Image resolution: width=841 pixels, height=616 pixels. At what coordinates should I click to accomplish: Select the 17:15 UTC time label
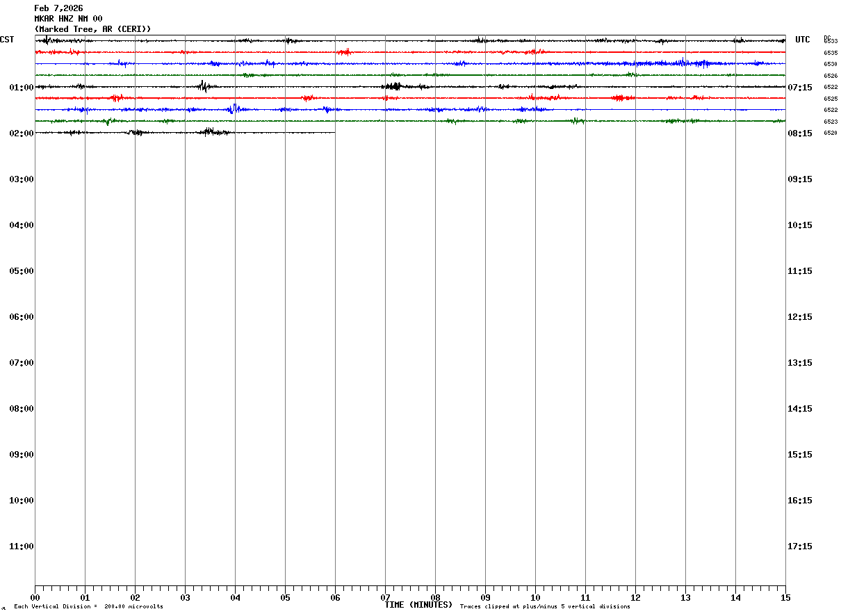(x=800, y=546)
